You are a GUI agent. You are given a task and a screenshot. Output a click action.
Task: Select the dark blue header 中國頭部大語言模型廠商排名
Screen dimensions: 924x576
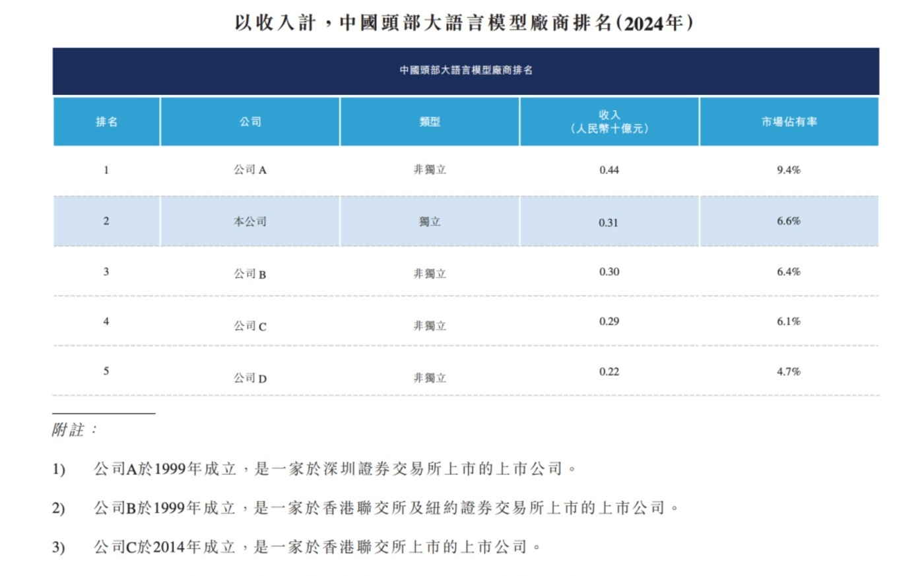[x=466, y=70]
